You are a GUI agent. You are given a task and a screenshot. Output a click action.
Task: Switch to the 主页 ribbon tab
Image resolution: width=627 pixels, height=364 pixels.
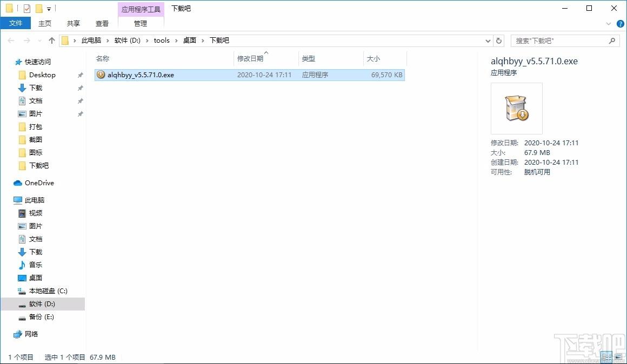(x=45, y=24)
